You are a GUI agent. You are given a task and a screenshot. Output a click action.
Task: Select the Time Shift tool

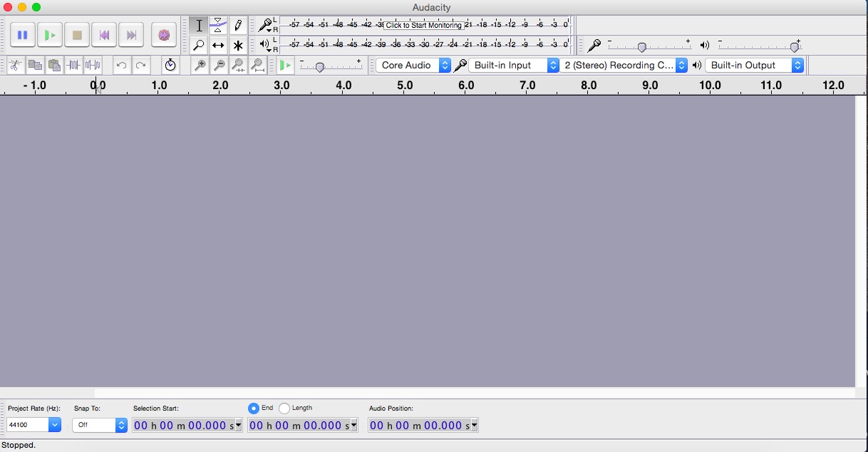[218, 45]
